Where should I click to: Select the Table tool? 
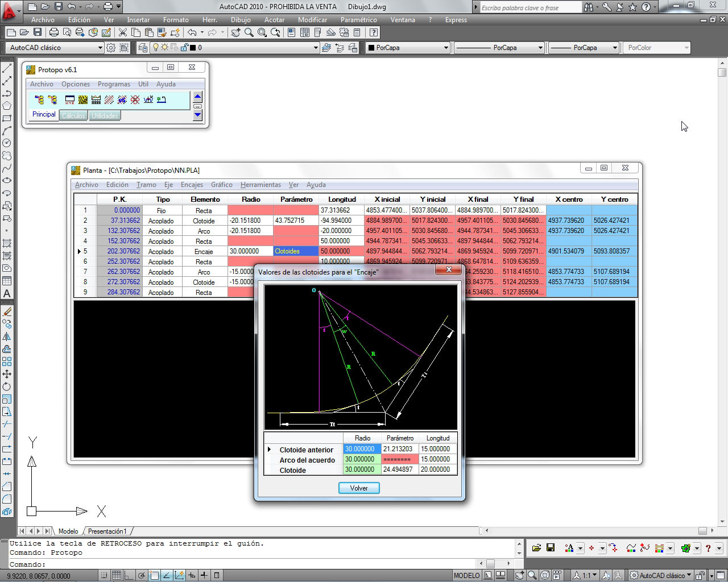pos(7,281)
